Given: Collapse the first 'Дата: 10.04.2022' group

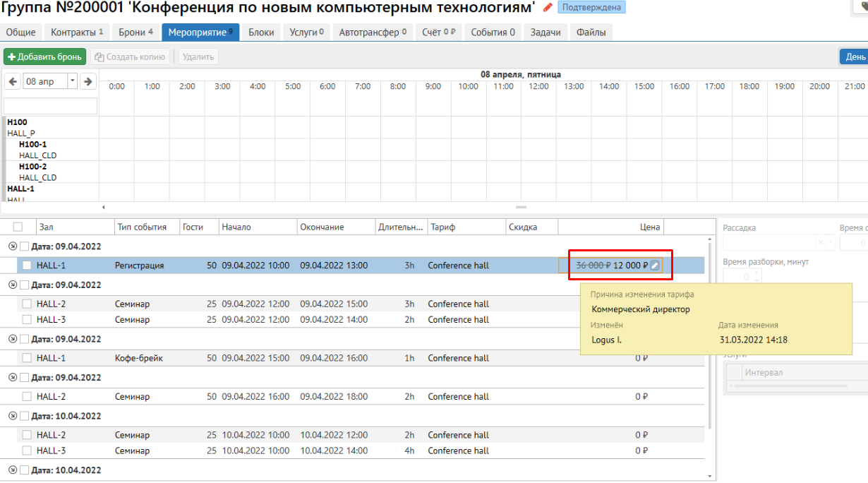Looking at the screenshot, I should pyautogui.click(x=12, y=416).
